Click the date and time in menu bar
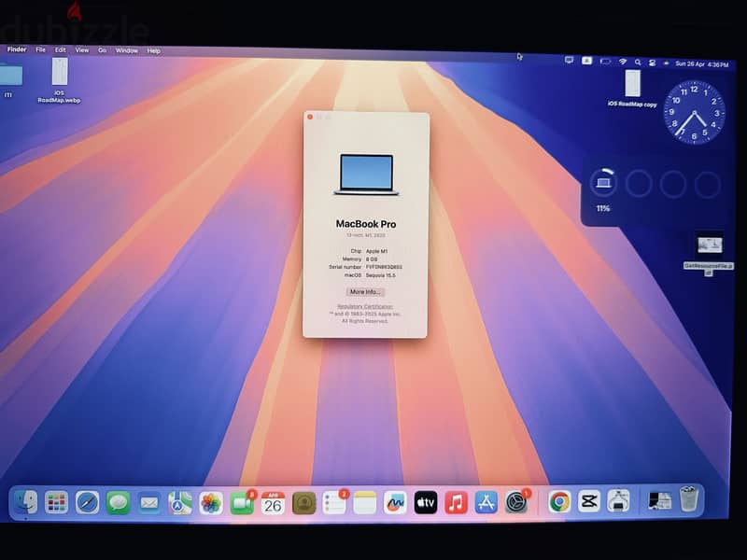Viewport: 747px width, 560px height. [702, 64]
